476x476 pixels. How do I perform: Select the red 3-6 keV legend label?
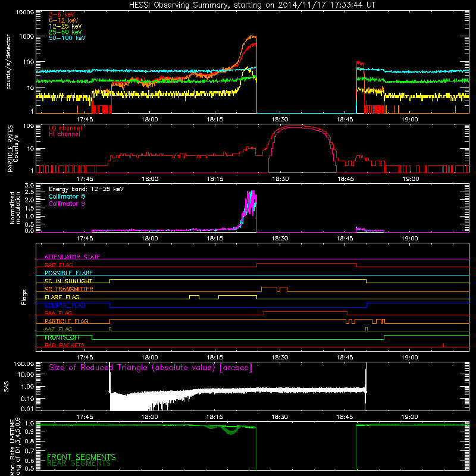[62, 14]
